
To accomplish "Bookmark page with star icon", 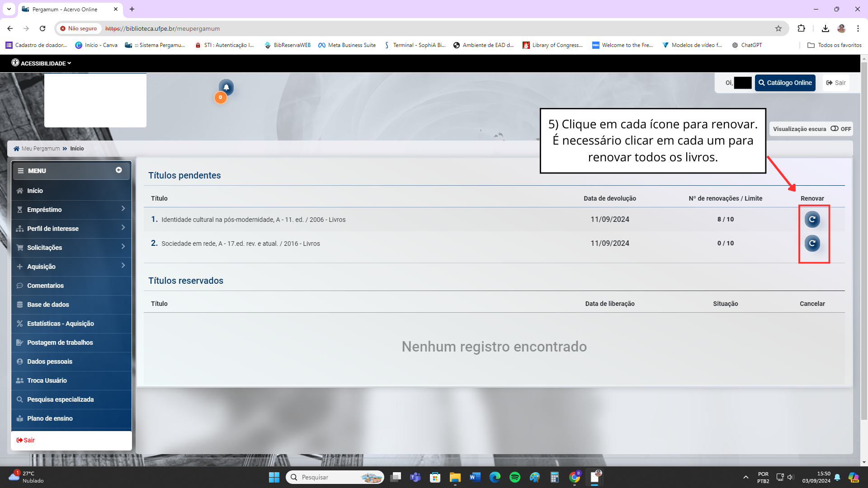I will pos(778,28).
